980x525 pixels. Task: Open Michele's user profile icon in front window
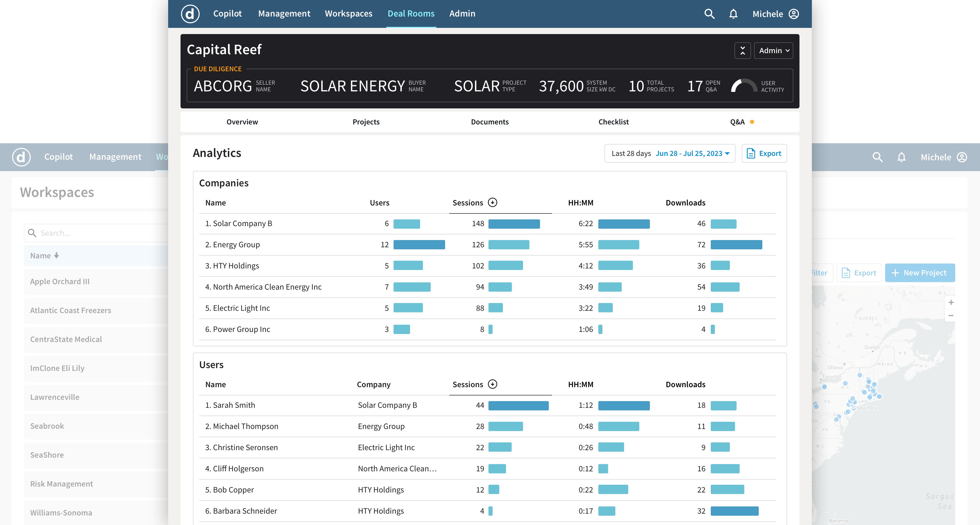(x=794, y=14)
